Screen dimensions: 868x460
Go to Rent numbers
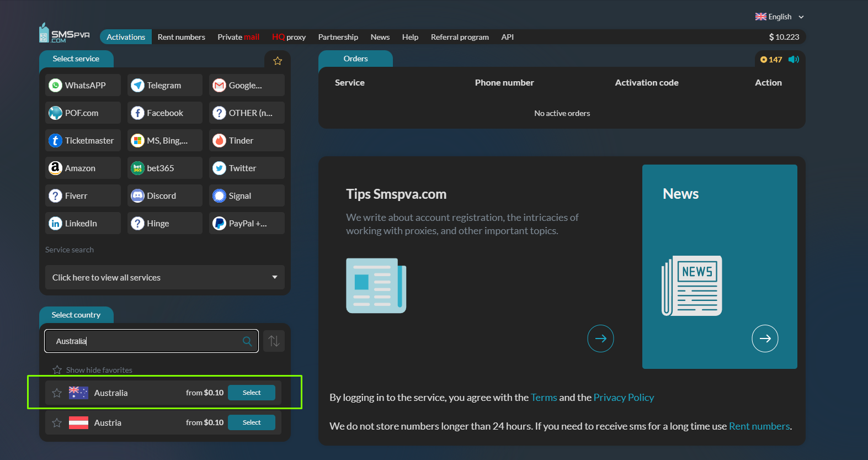click(x=182, y=37)
